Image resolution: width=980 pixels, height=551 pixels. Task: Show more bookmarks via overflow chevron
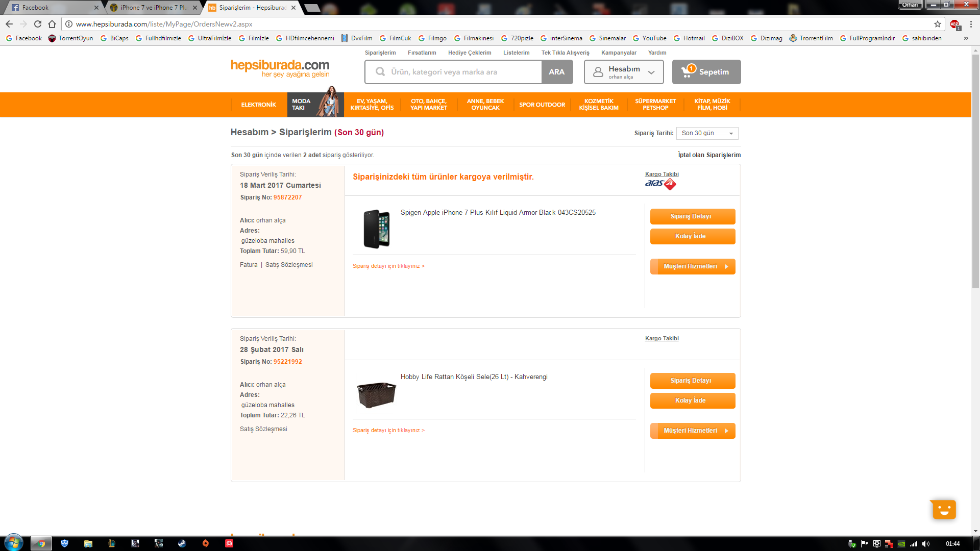tap(966, 38)
